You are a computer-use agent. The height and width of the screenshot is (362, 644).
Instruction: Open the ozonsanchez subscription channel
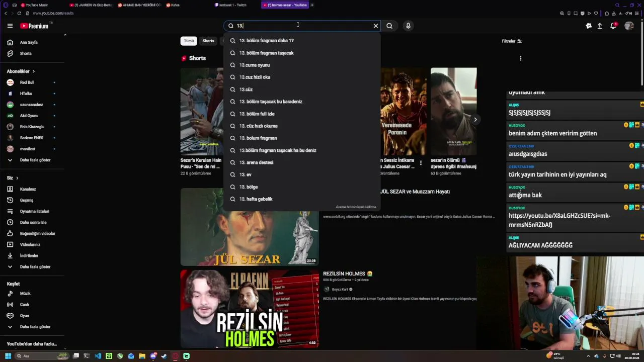[x=32, y=105]
